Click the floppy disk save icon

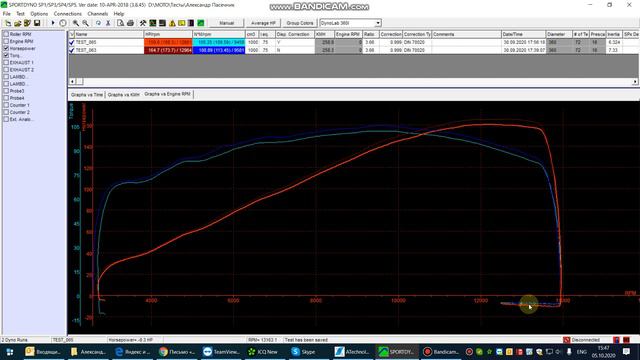click(x=37, y=23)
